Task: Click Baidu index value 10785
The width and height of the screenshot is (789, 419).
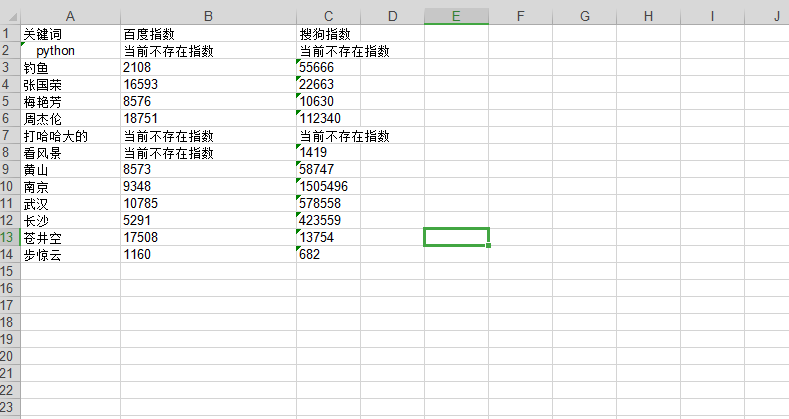Action: pos(208,204)
